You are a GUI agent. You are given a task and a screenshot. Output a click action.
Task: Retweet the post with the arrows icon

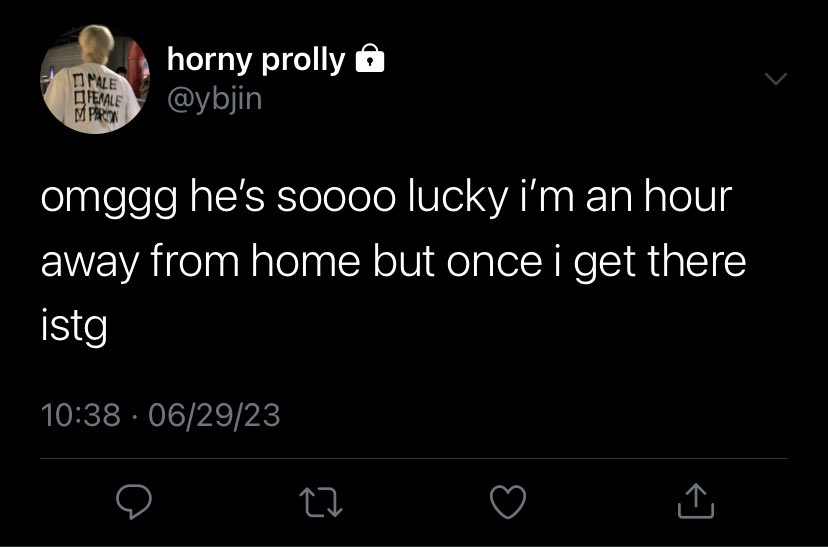[321, 502]
